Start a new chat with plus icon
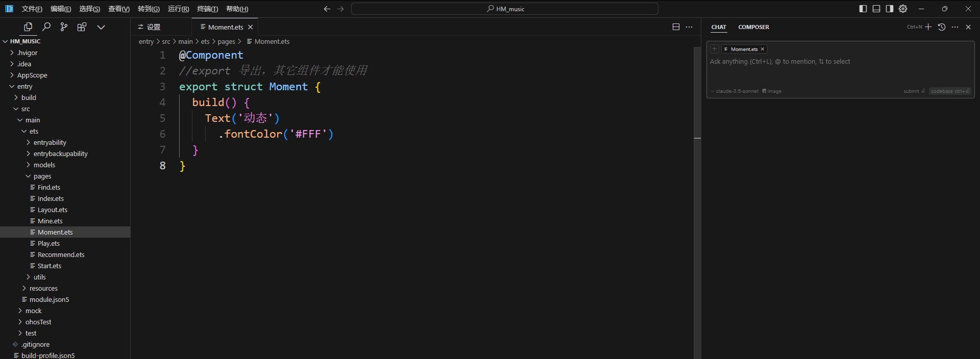The width and height of the screenshot is (980, 359). [x=928, y=27]
